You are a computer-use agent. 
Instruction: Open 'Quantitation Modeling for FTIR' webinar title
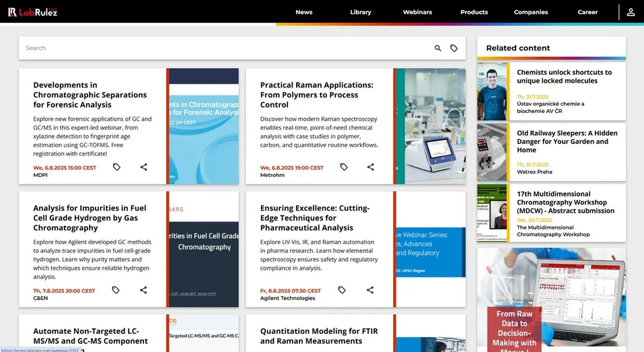[319, 336]
